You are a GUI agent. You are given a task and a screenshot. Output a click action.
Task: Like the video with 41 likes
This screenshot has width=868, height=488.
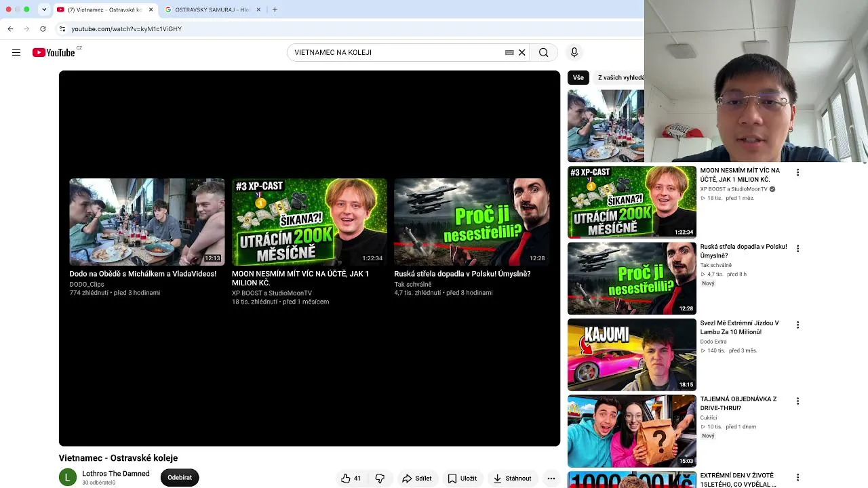pos(351,479)
